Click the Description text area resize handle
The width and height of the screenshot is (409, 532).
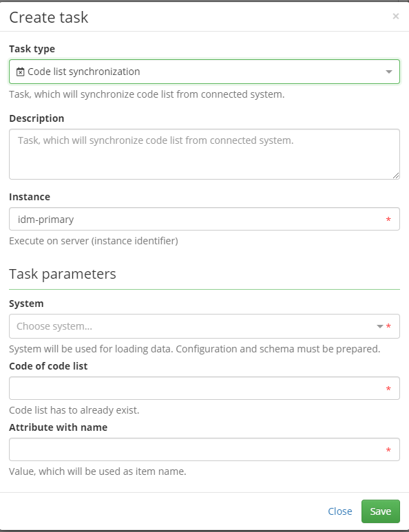pos(396,175)
